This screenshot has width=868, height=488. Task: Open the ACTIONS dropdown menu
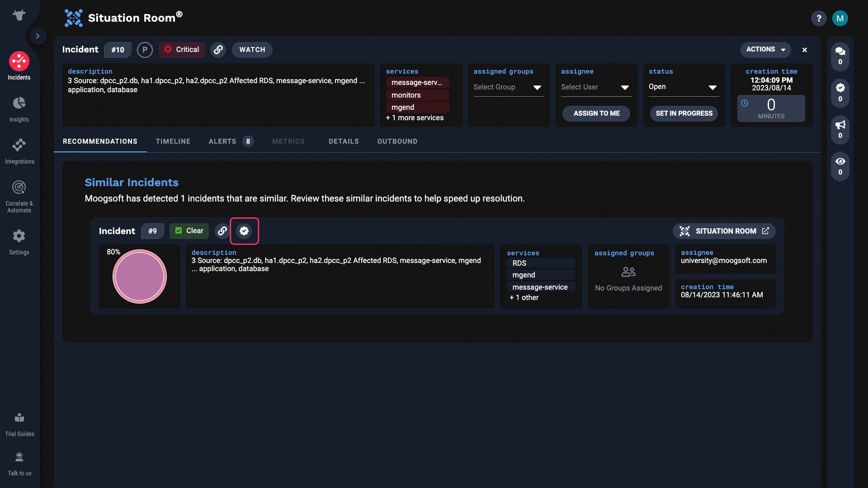(765, 50)
